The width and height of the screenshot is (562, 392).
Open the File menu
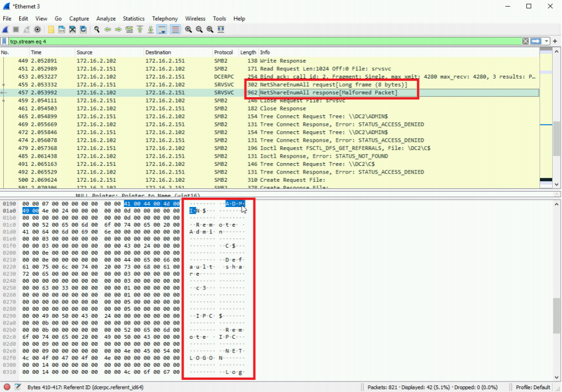pyautogui.click(x=7, y=19)
